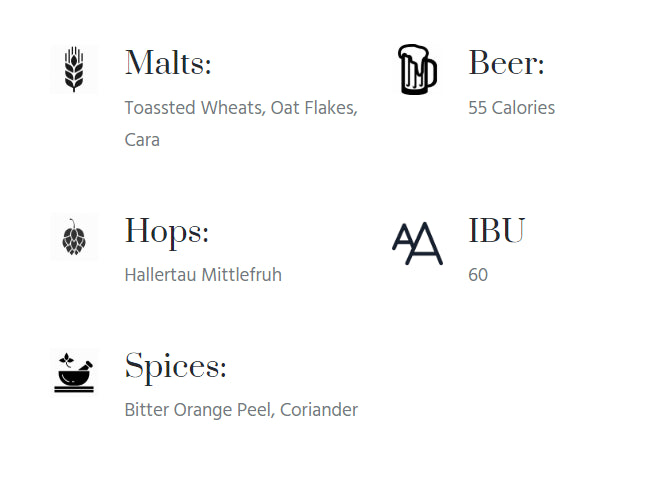Click the hop cone icon
Screen dimensions: 653x494
click(74, 237)
